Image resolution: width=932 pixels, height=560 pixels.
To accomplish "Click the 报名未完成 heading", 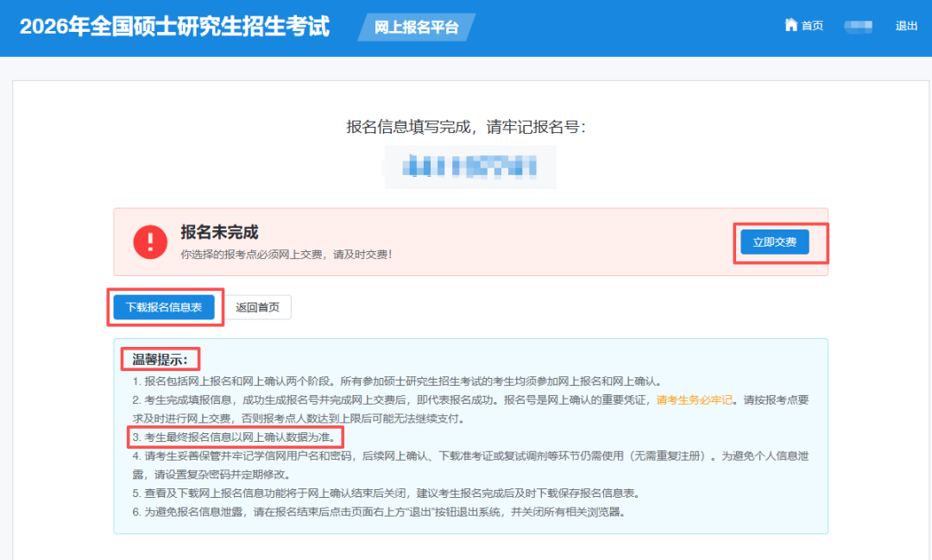I will tap(219, 233).
